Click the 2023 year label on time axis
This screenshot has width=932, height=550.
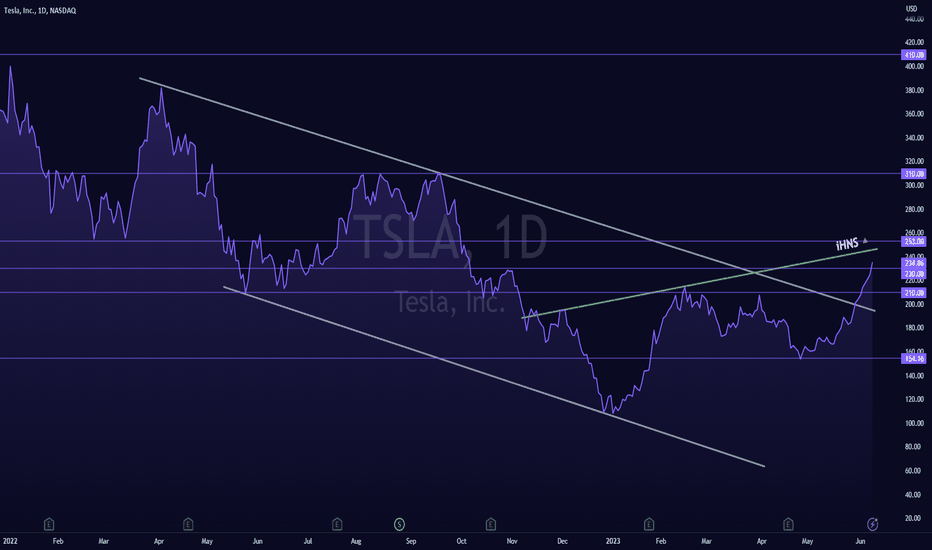coord(613,541)
